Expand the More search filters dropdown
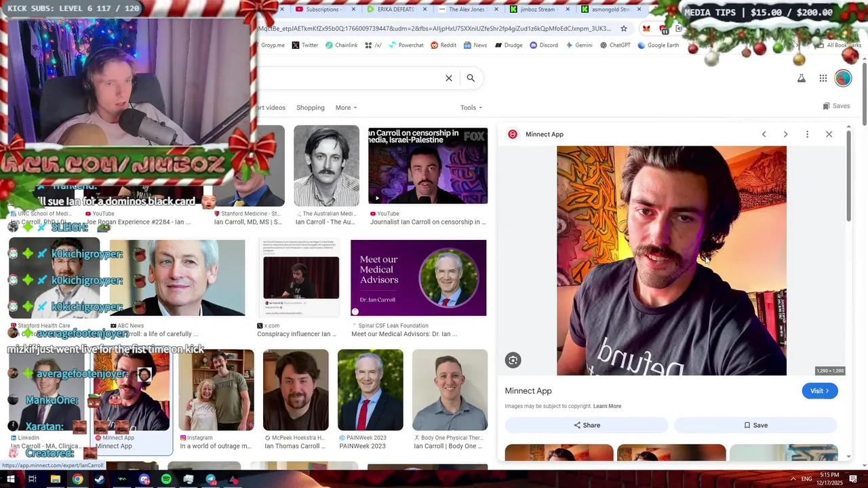 coord(346,108)
